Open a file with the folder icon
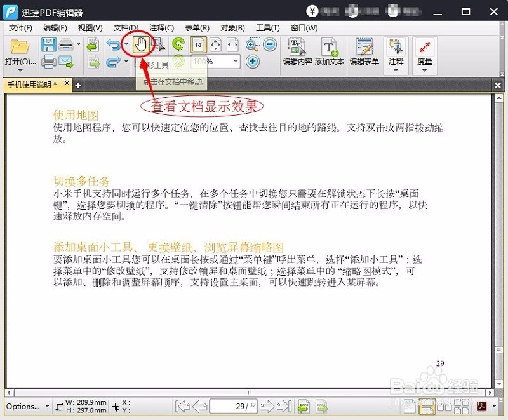This screenshot has height=420, width=508. point(20,46)
